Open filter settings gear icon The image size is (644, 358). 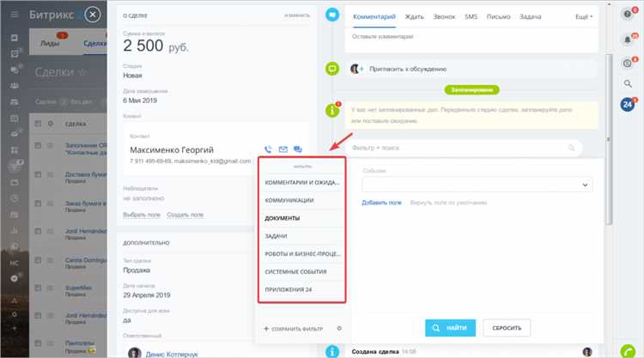(x=339, y=329)
